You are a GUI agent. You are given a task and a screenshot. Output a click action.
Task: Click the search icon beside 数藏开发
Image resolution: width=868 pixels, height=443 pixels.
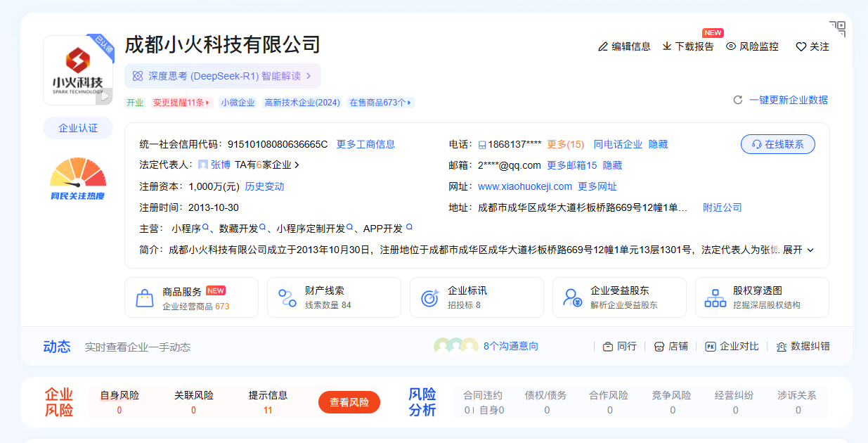pos(263,228)
